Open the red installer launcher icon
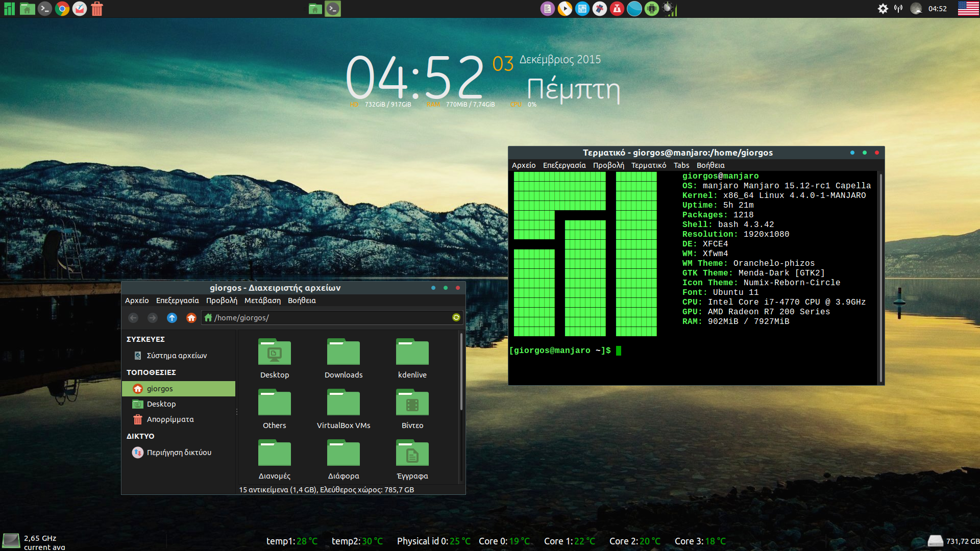Screen dimensions: 980x551 point(617,9)
